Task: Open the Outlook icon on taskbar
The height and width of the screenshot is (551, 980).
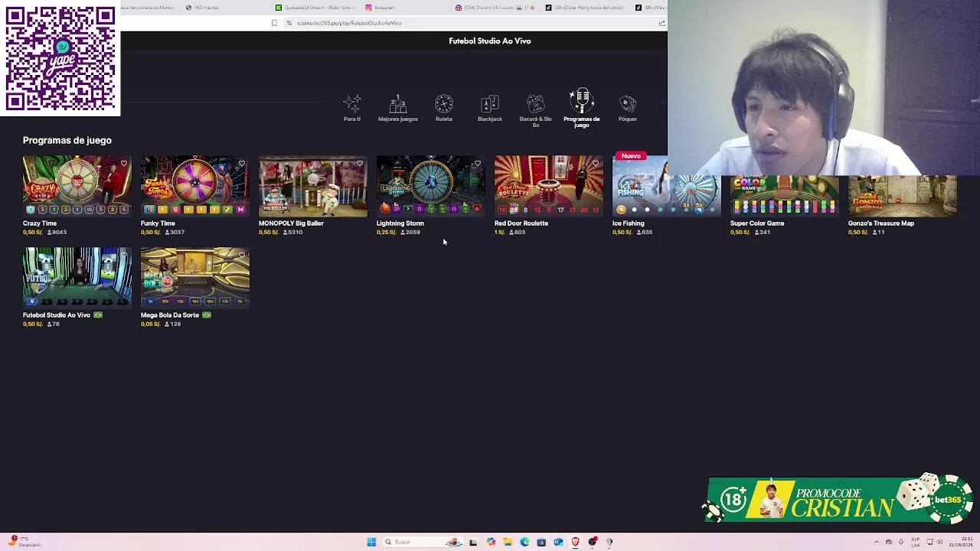Action: [558, 542]
